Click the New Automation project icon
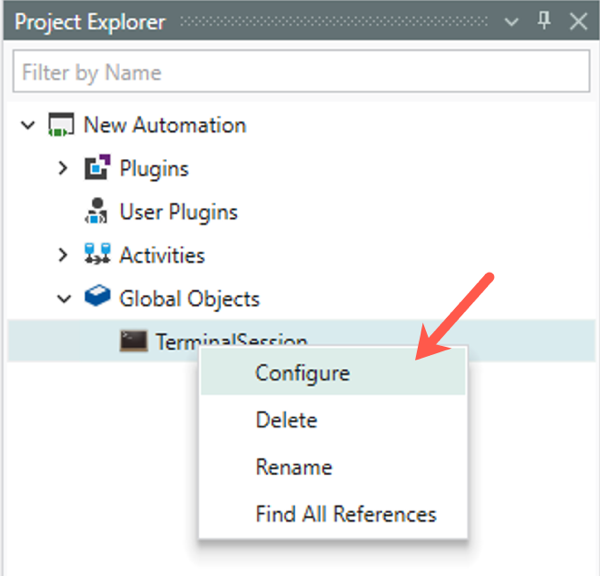600x576 pixels. (x=61, y=125)
